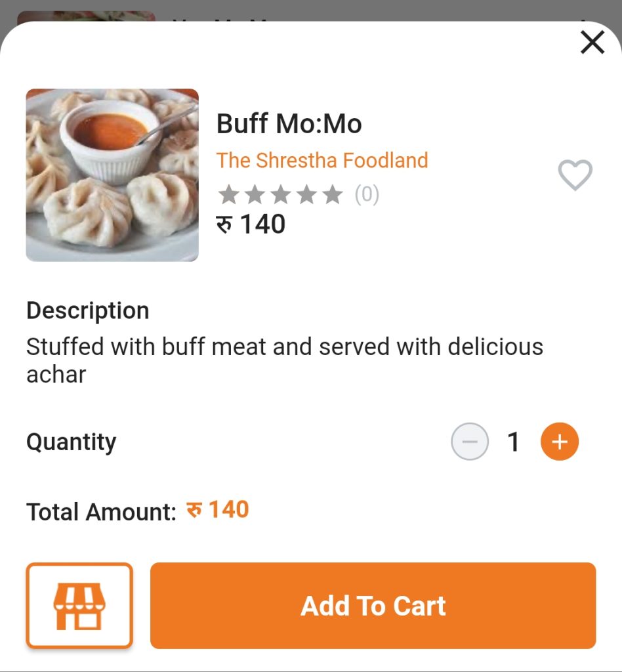The height and width of the screenshot is (672, 622).
Task: Open The Shrestha Foodland restaurant link
Action: point(322,161)
